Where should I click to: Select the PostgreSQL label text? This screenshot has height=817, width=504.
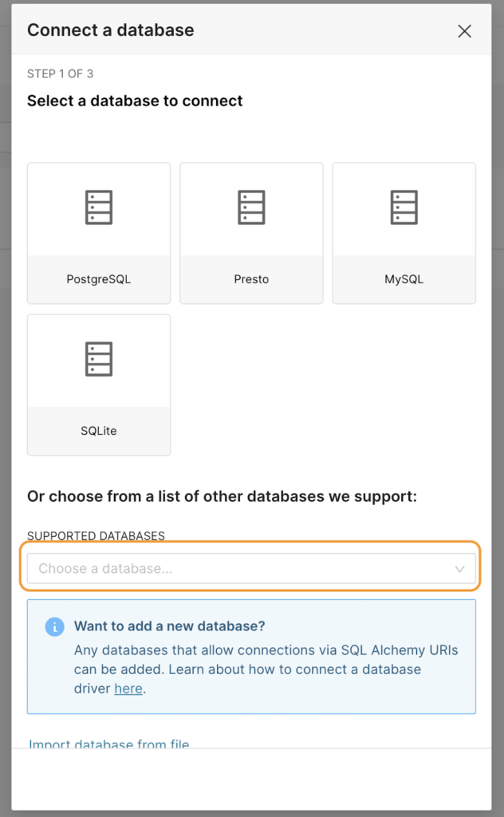tap(98, 279)
